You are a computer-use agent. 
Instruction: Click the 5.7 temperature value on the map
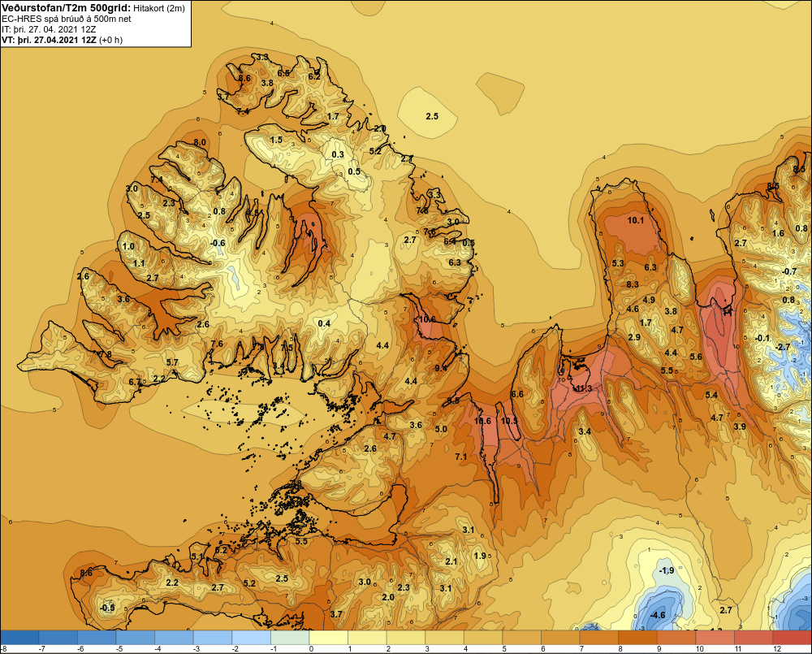coord(172,362)
